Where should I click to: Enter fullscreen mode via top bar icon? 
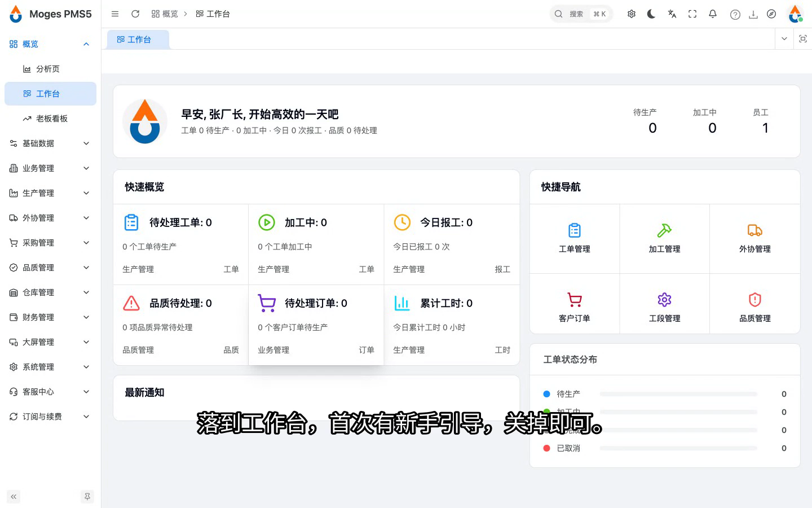[692, 14]
